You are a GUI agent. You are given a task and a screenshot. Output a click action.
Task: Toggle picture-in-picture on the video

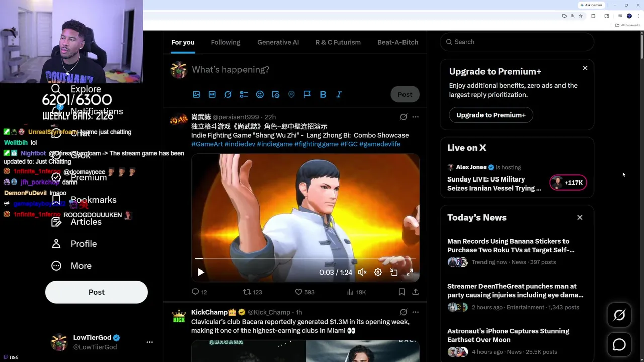tap(394, 272)
